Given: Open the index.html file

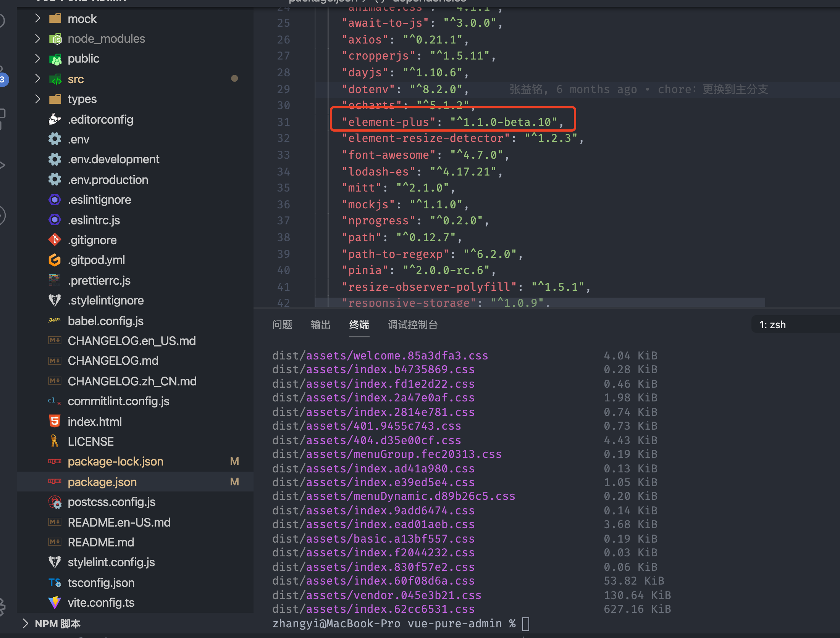Looking at the screenshot, I should point(94,421).
